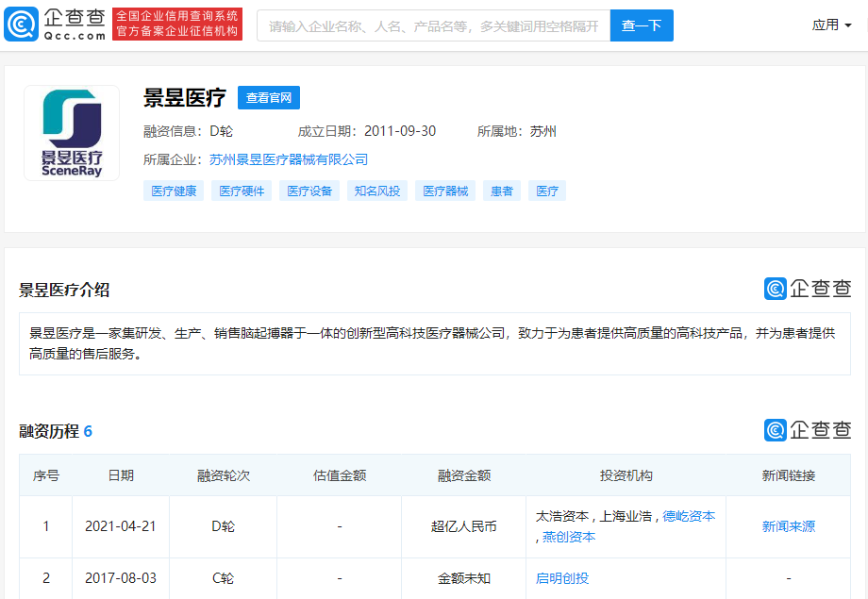Click the red credit system banner

177,24
